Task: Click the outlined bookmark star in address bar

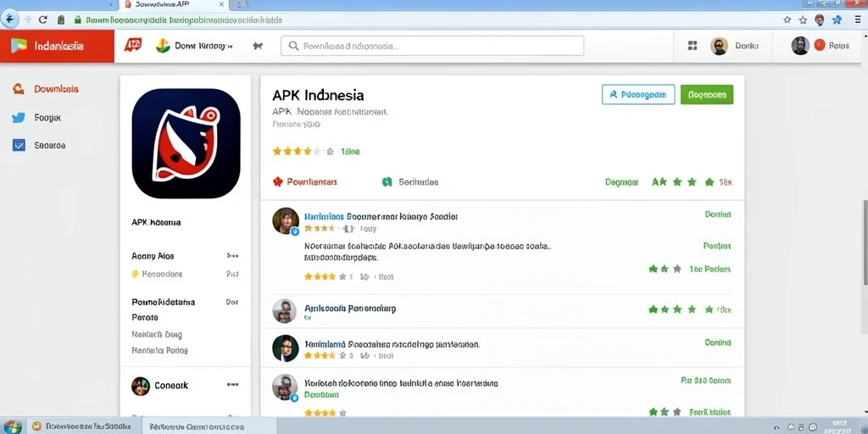Action: click(x=804, y=19)
